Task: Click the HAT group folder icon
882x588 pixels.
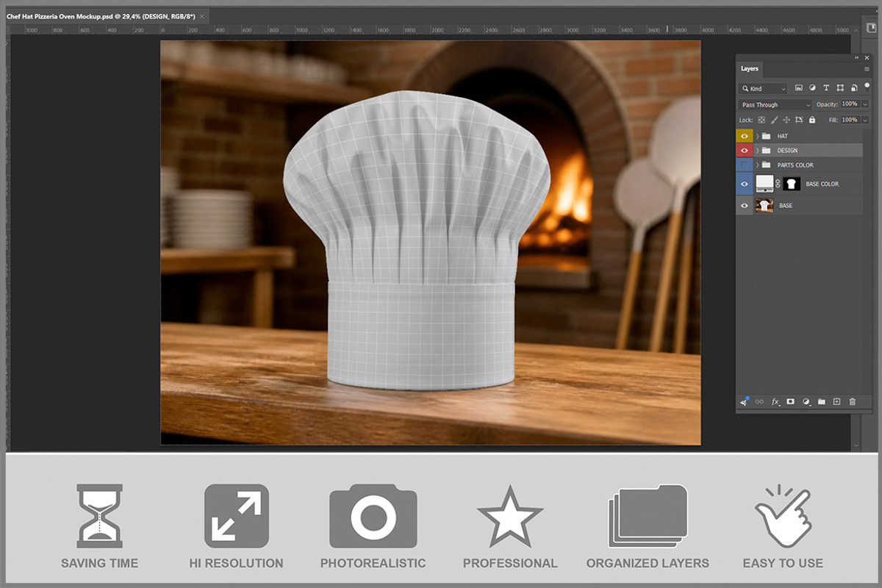Action: click(x=766, y=136)
